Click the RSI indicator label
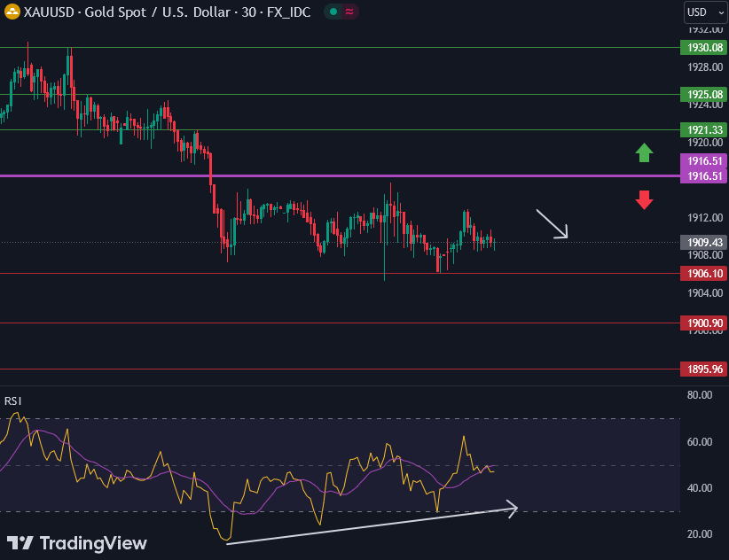729x560 pixels. (x=12, y=401)
